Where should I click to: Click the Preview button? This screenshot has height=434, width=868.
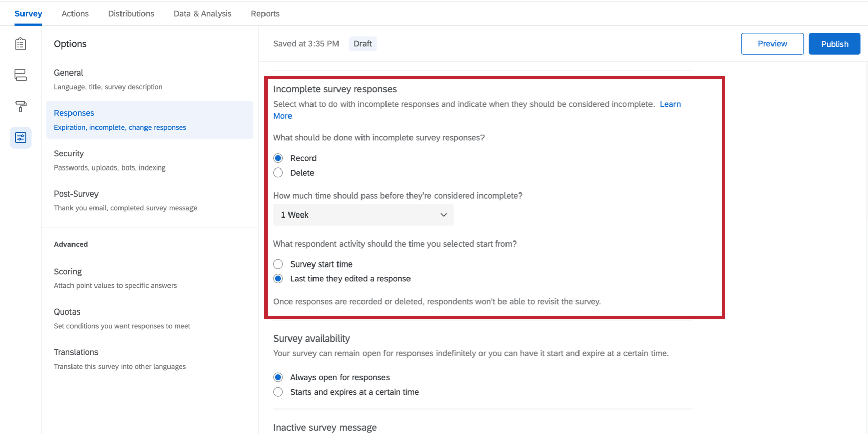click(x=772, y=44)
